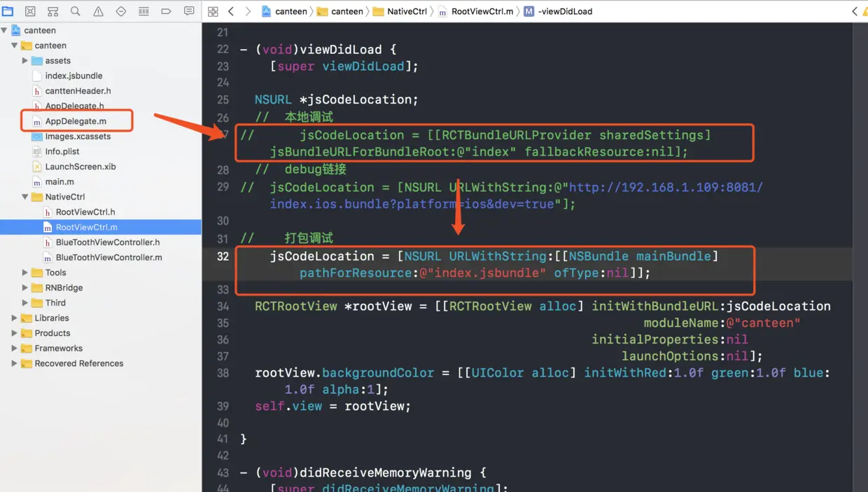Click the @"index.jsbundle" string in code
868x492 pixels.
482,273
